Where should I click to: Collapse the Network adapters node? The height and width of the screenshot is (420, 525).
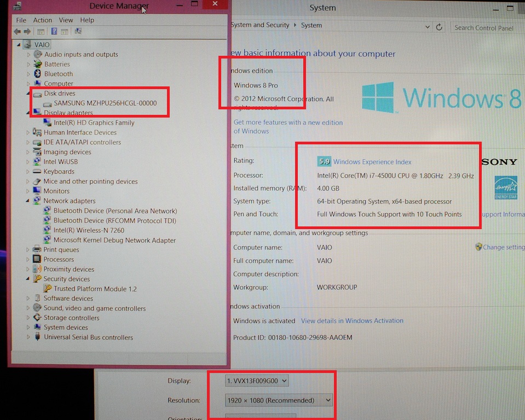click(28, 201)
